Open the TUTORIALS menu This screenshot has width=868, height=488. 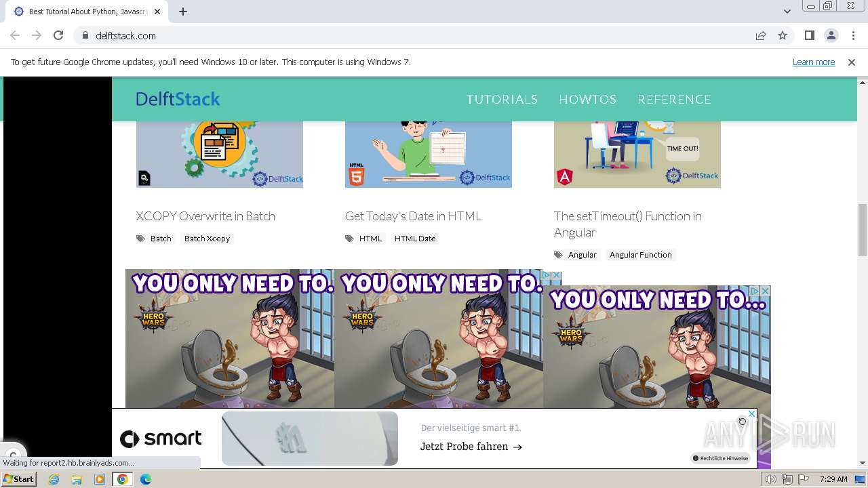pyautogui.click(x=502, y=99)
